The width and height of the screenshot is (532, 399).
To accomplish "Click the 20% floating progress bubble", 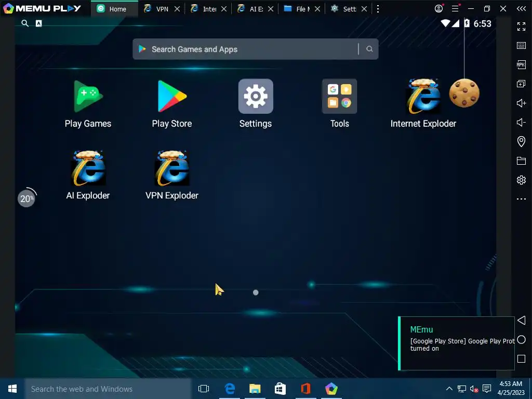I will tap(26, 198).
